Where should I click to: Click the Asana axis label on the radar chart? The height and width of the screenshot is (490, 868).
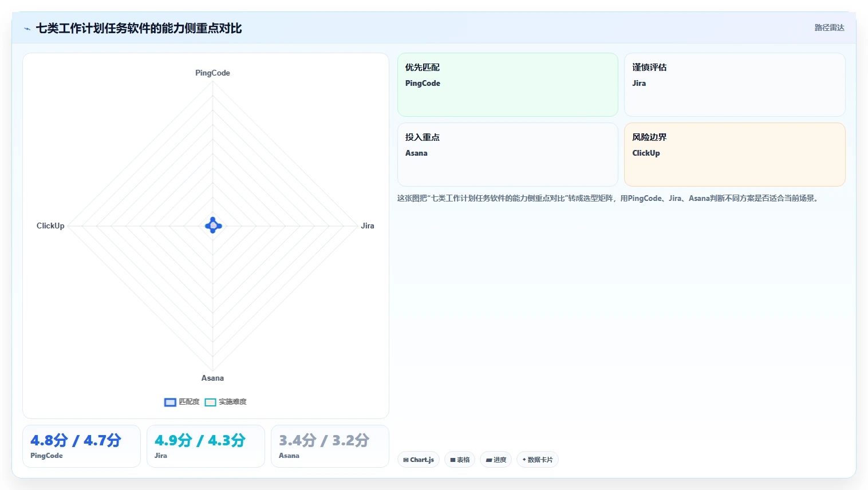(212, 378)
